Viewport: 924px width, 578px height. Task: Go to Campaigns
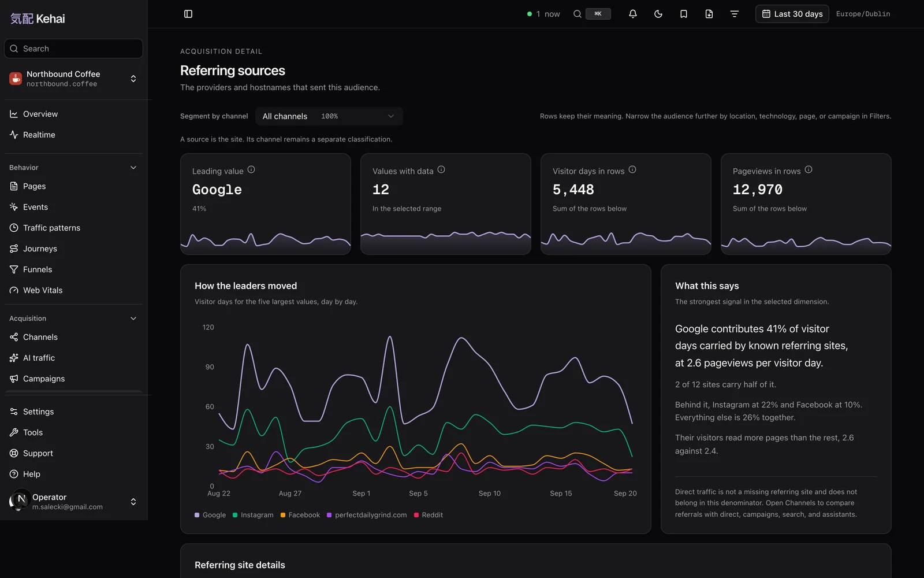click(x=73, y=379)
